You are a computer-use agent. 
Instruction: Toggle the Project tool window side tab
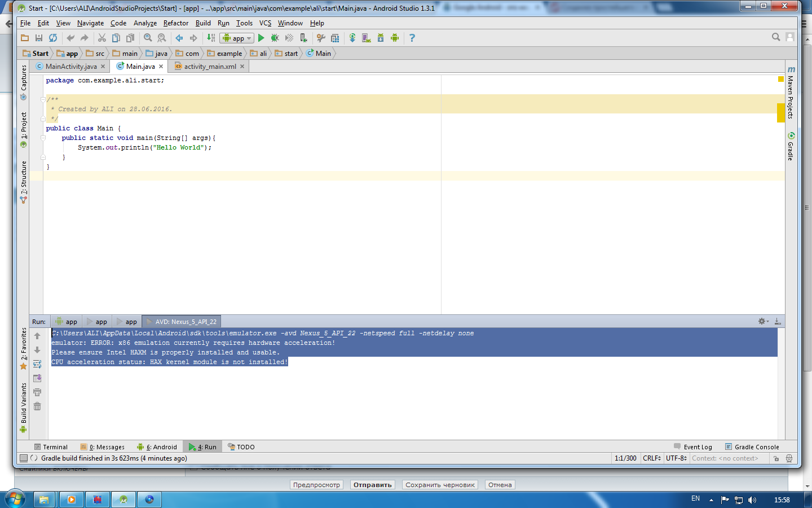click(x=24, y=130)
